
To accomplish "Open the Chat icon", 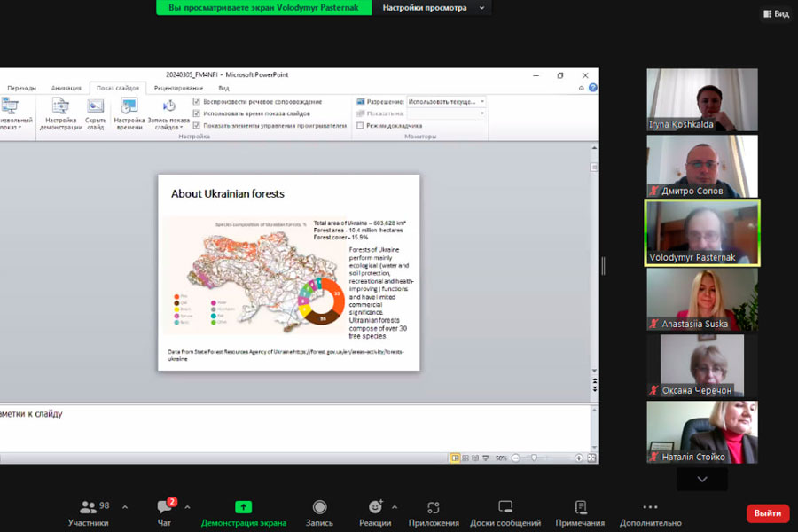I will [x=164, y=507].
